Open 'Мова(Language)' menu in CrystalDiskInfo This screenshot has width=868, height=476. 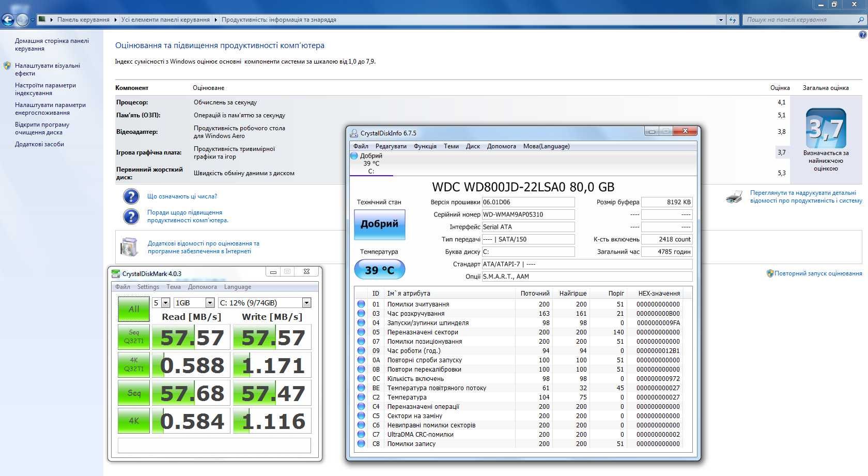(x=546, y=146)
